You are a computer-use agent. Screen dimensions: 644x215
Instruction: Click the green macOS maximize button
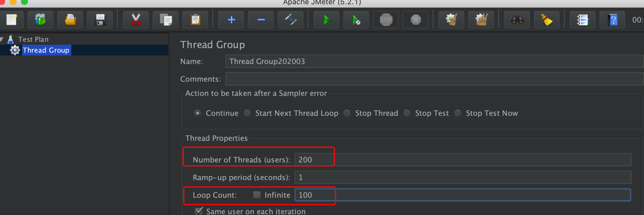[24, 2]
